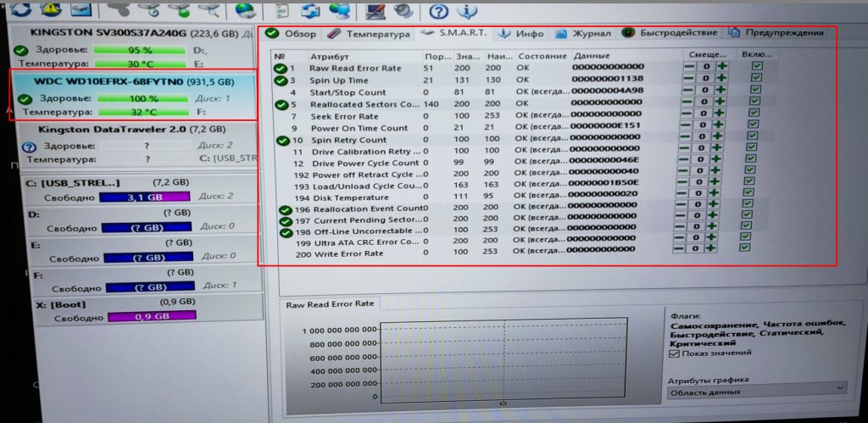This screenshot has height=423, width=868.
Task: Click the monitor with chart toolbar icon
Action: tap(375, 10)
